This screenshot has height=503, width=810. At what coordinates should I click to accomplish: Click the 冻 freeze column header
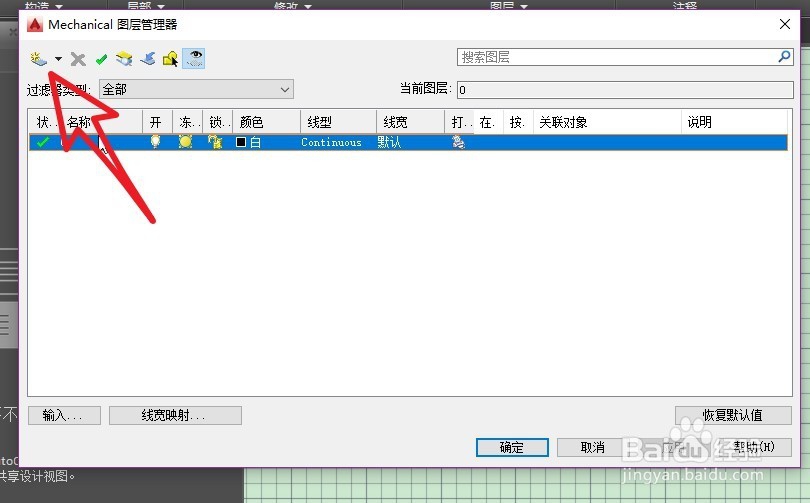(188, 122)
